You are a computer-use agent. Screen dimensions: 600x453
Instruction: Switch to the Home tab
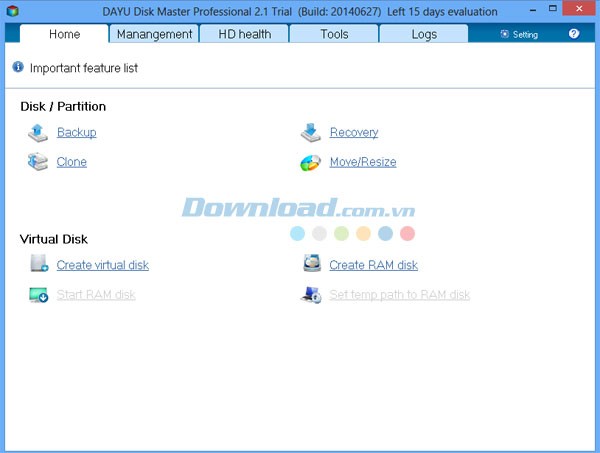[64, 34]
